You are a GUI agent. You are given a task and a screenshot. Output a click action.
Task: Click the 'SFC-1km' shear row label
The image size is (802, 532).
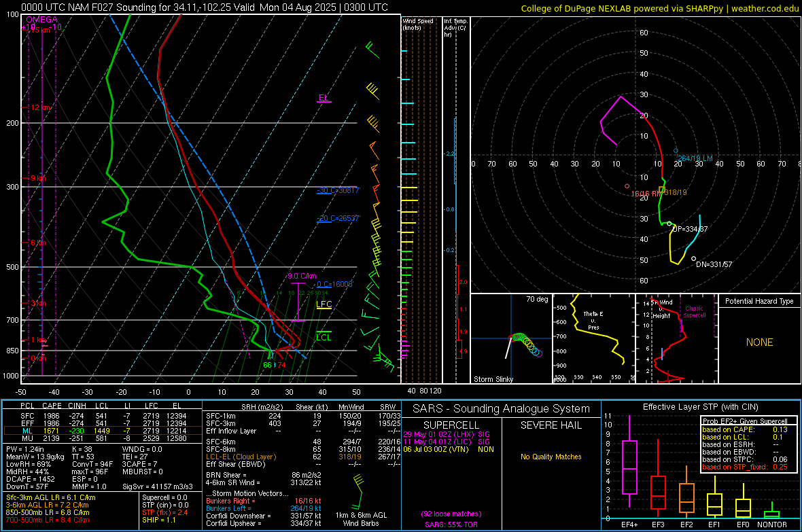click(x=220, y=416)
